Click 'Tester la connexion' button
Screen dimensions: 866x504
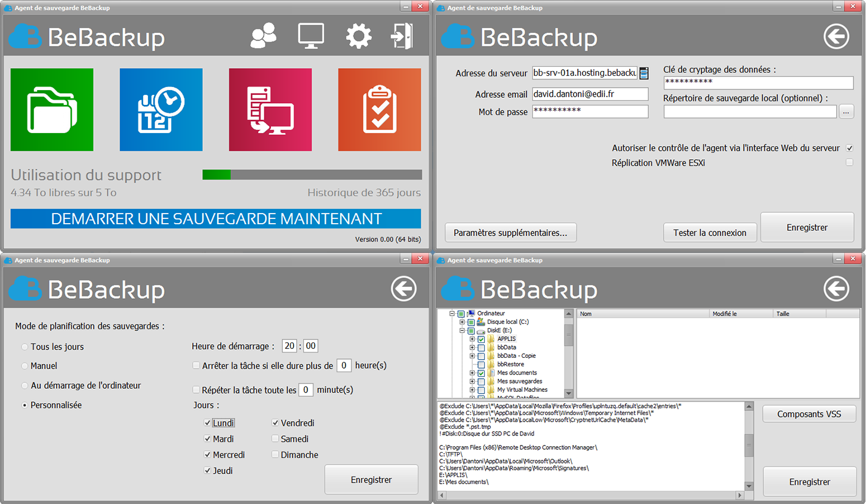tap(710, 233)
